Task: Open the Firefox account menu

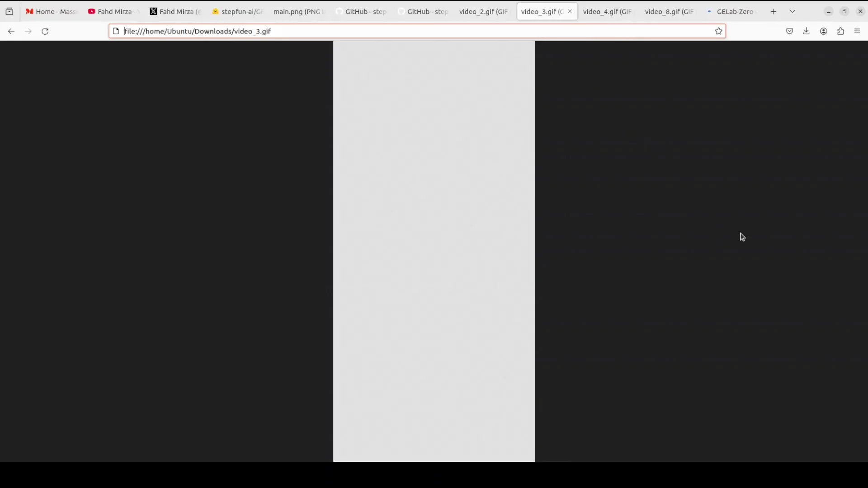Action: 823,31
